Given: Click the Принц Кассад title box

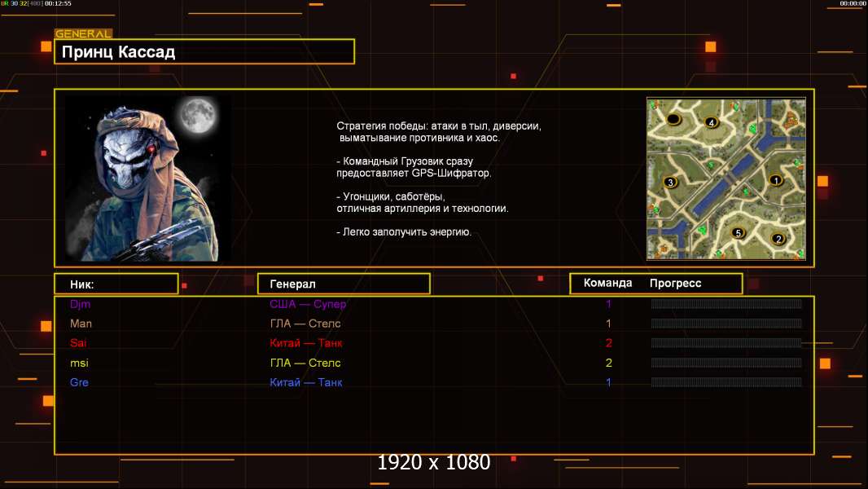Looking at the screenshot, I should coord(204,51).
